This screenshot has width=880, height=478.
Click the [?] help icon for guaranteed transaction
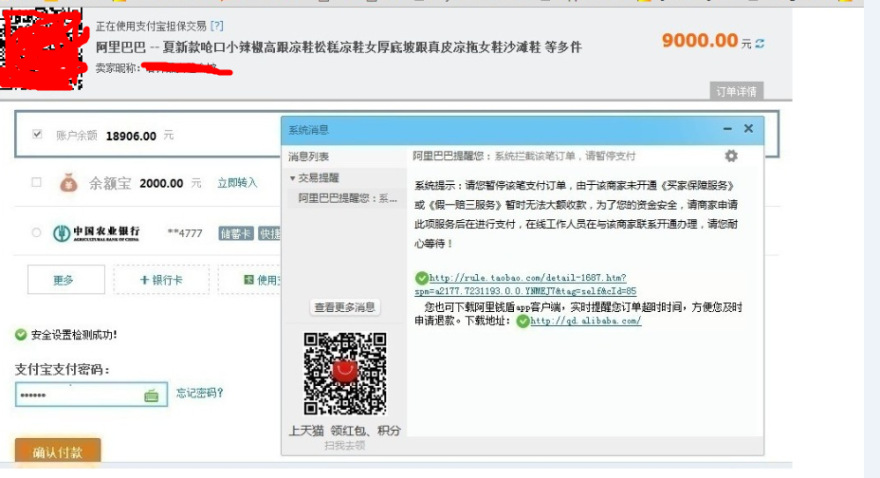(x=217, y=26)
